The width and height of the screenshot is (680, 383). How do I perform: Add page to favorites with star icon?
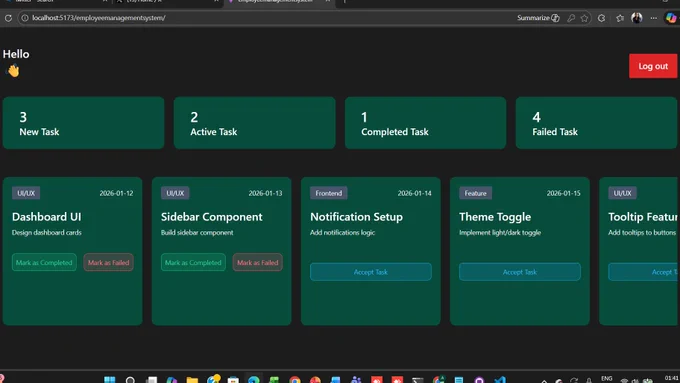click(585, 18)
